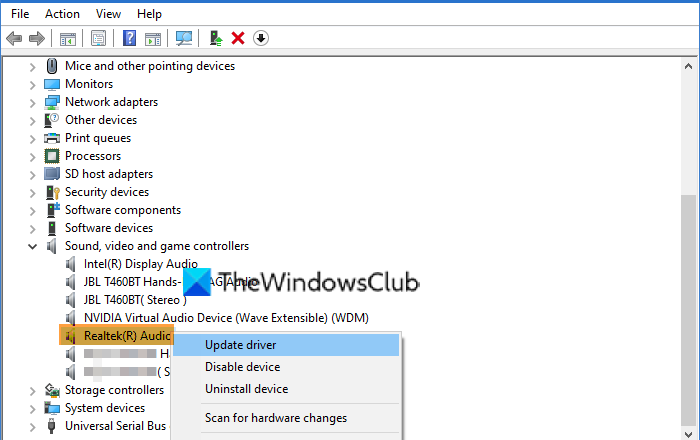Toggle the action pane toolbar icon
700x440 pixels.
pyautogui.click(x=153, y=39)
